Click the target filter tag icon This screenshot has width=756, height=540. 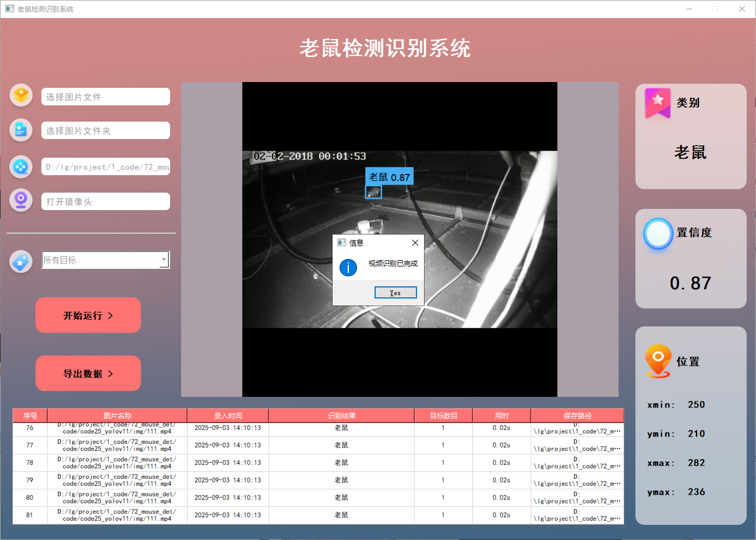click(21, 262)
